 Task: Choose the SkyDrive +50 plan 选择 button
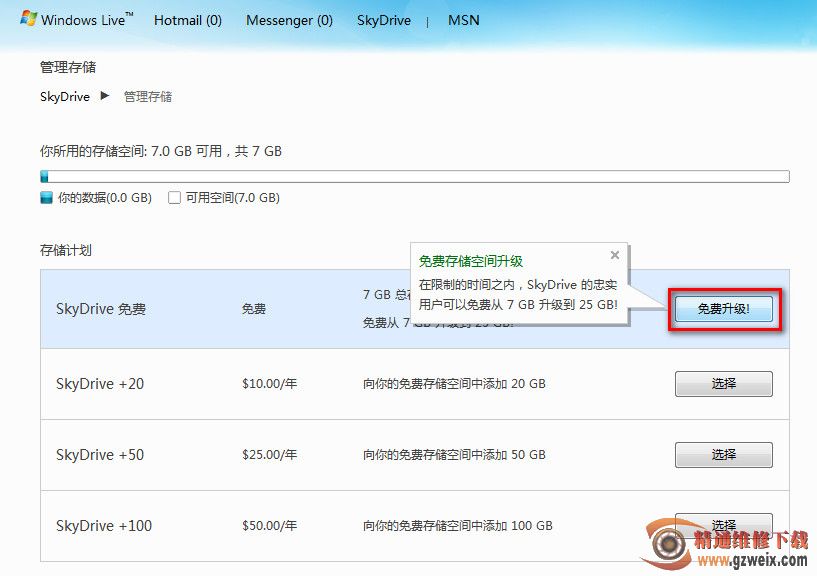[x=724, y=455]
